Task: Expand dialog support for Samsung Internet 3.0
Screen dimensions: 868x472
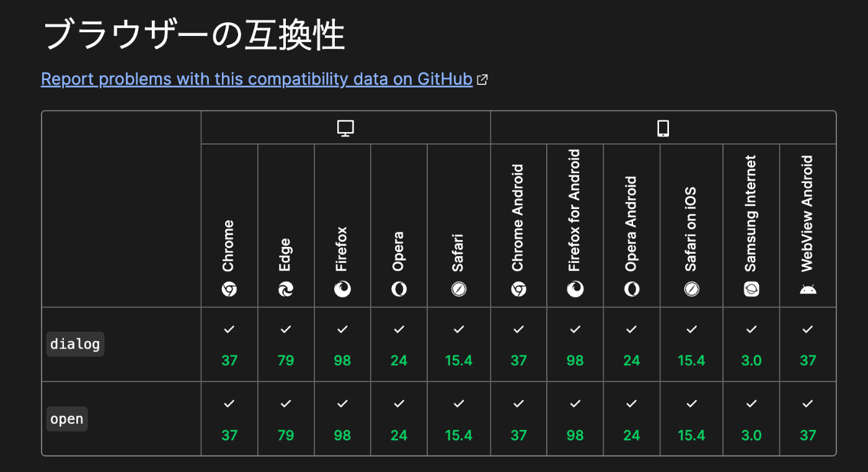Action: pos(751,344)
